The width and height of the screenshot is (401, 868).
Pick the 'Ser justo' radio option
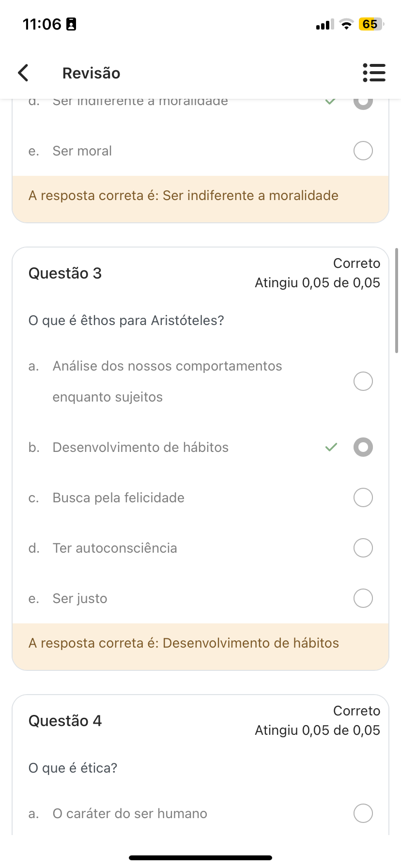click(x=363, y=598)
